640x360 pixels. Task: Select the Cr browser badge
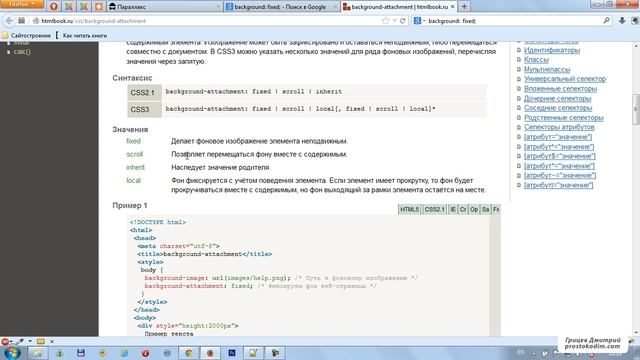[463, 209]
